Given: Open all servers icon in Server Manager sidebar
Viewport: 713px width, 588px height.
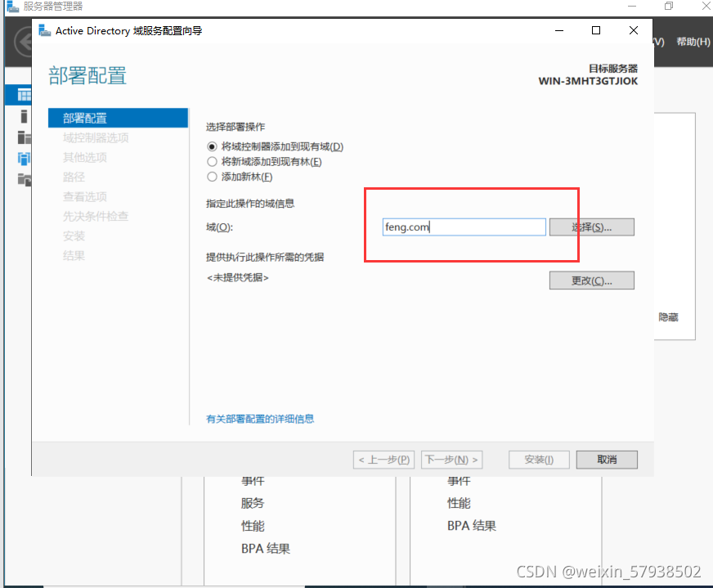Looking at the screenshot, I should click(24, 137).
